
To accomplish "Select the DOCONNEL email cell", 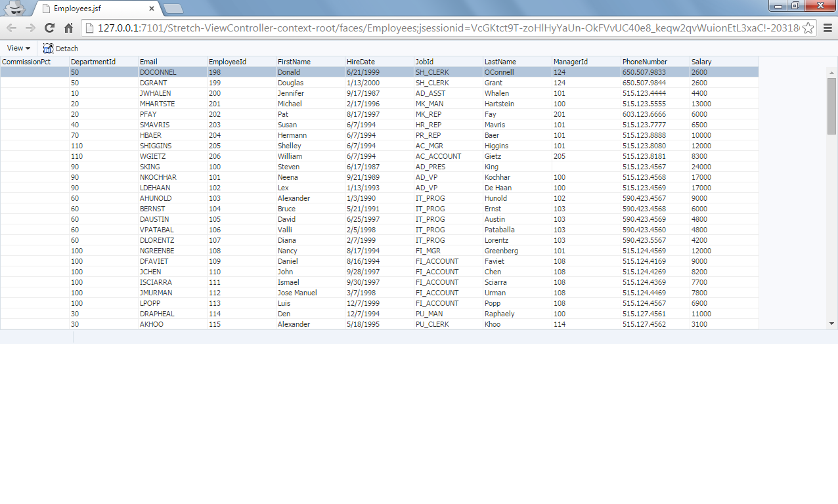I will tap(173, 72).
